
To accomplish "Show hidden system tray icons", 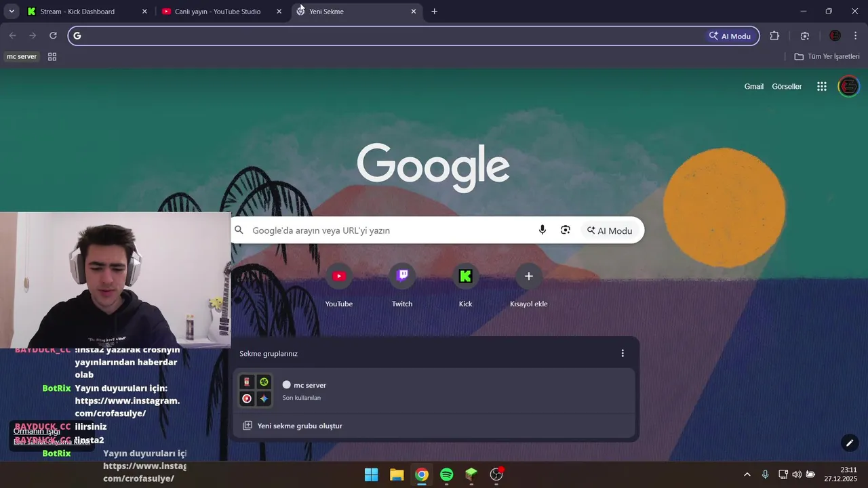I will 747,474.
